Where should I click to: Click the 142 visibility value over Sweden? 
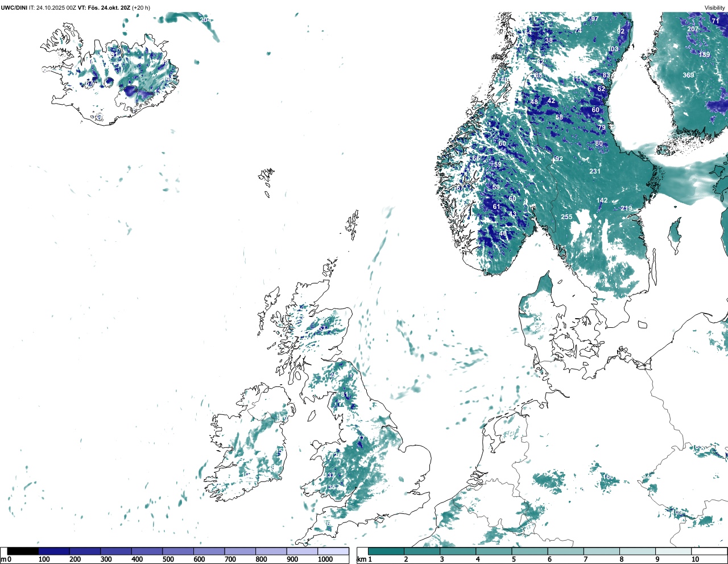coord(602,200)
